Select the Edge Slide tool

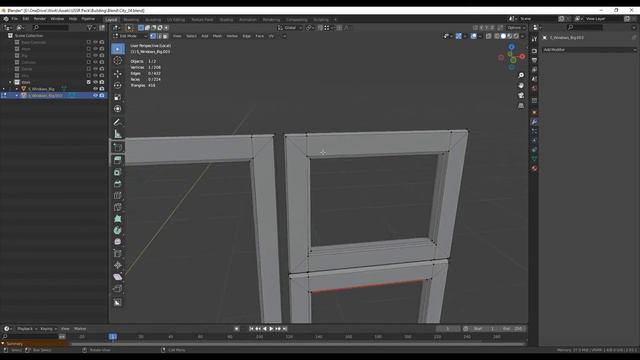click(x=118, y=253)
